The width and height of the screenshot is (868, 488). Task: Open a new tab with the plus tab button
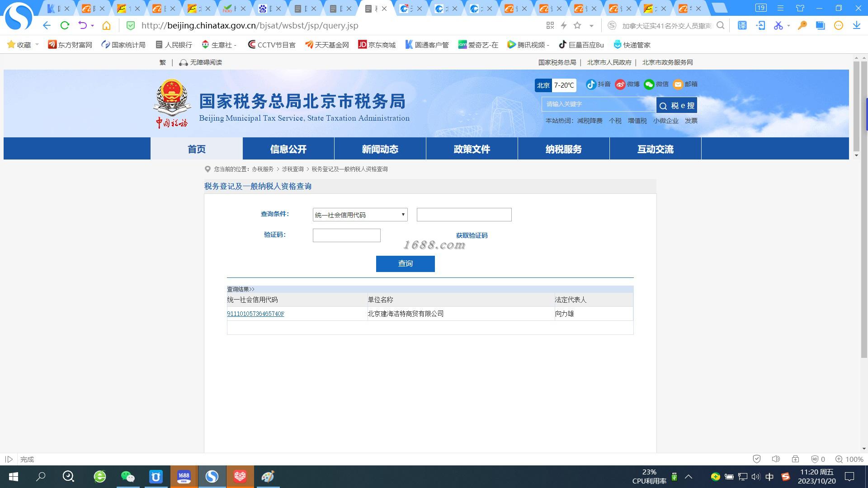[719, 8]
